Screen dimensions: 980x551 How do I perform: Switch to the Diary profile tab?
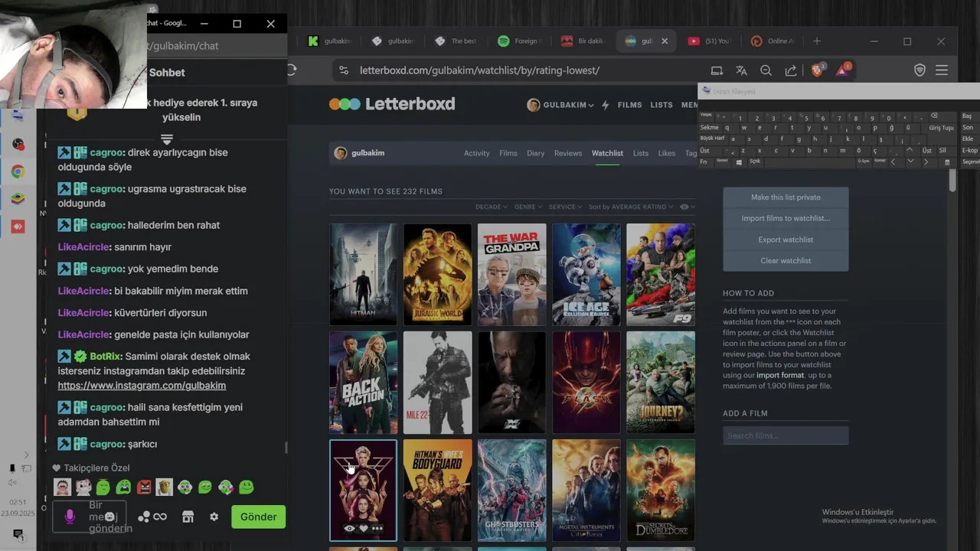pyautogui.click(x=535, y=153)
